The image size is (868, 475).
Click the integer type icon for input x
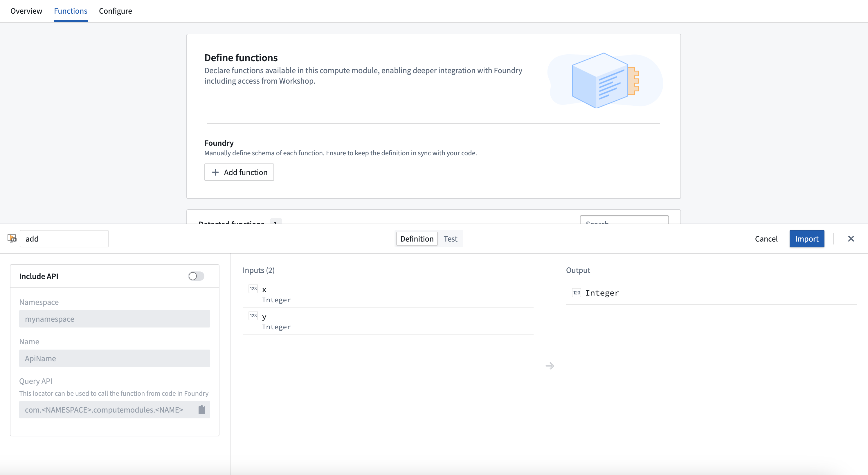tap(253, 289)
